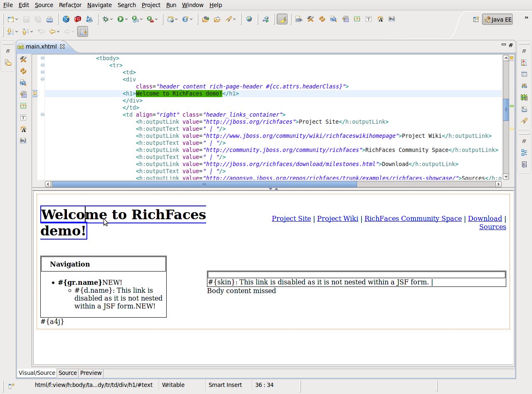Click the i18n externalize strings toolbar icon
The image size is (532, 394).
299,19
